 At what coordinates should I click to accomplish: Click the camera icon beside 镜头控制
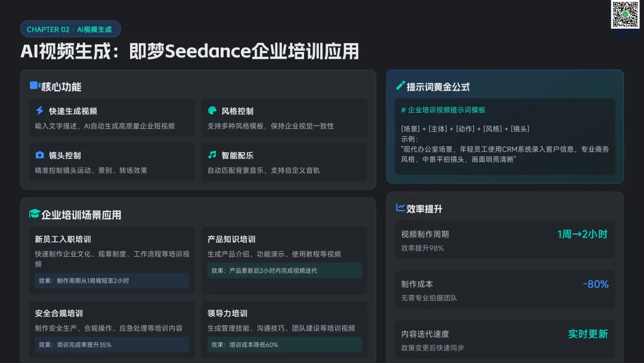coord(39,155)
